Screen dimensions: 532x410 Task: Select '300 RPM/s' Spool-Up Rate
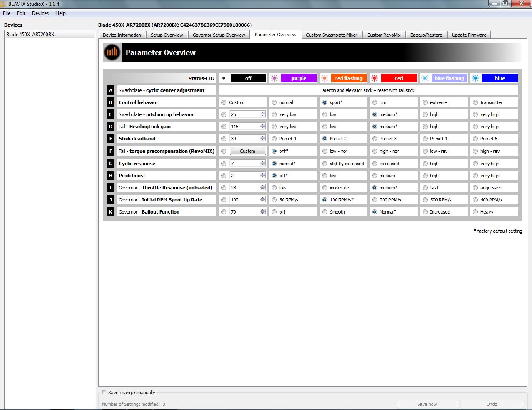(x=425, y=200)
